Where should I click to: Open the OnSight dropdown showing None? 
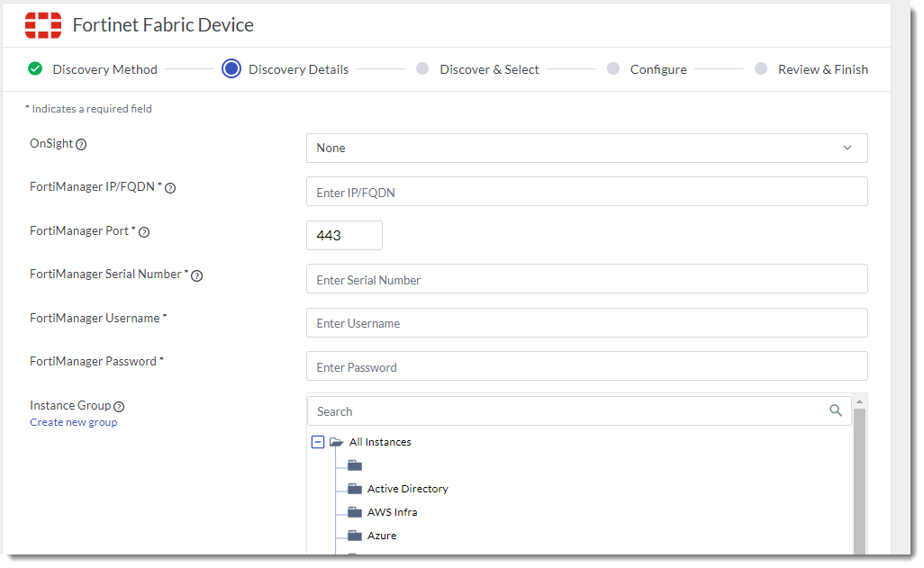click(x=586, y=147)
